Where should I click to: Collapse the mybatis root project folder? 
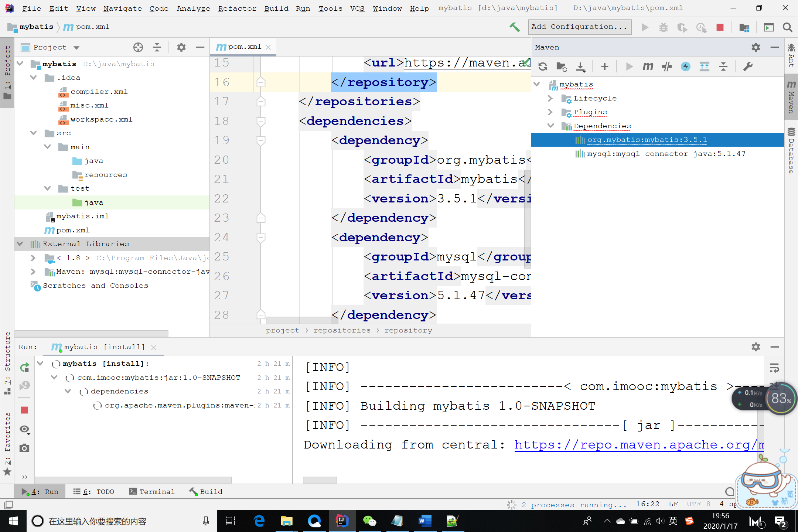(x=20, y=64)
